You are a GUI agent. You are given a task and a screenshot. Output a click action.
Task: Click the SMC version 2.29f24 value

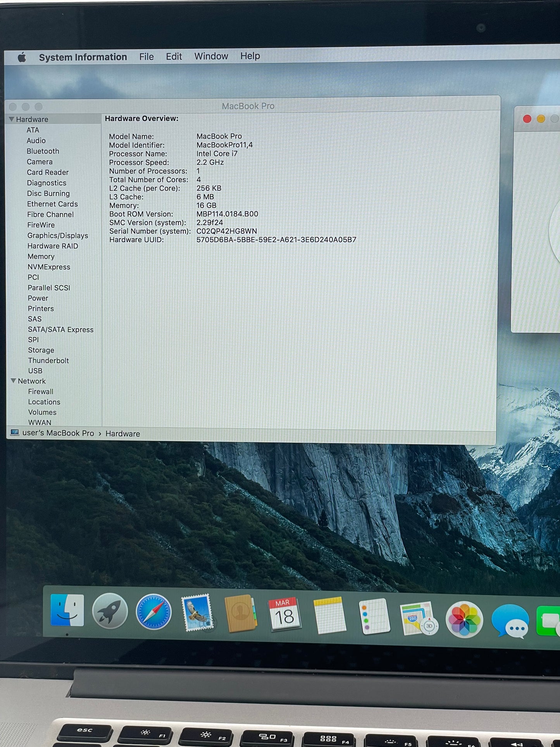pos(210,223)
